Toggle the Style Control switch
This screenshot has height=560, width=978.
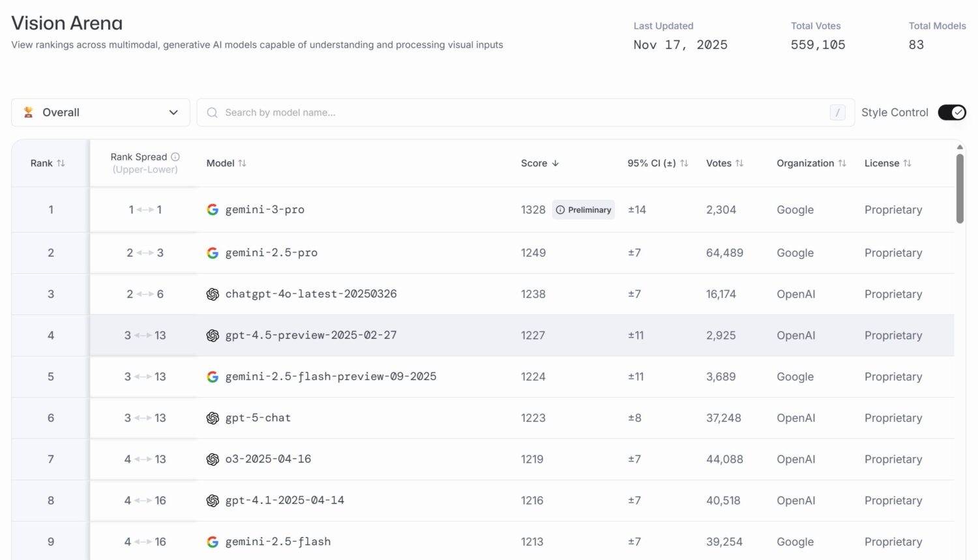tap(952, 112)
